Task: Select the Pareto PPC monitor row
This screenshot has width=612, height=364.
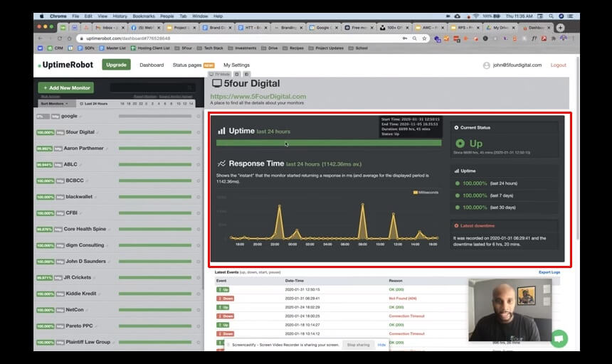Action: [x=118, y=326]
